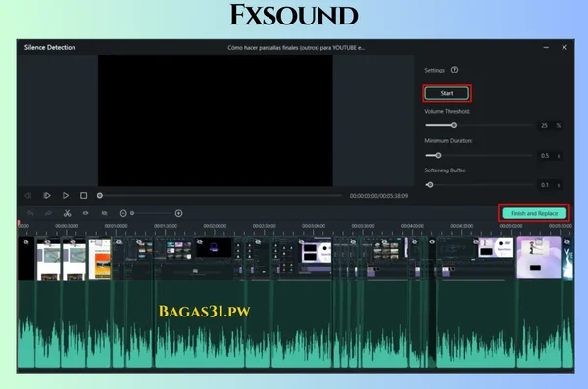This screenshot has width=588, height=389.
Task: Toggle eye on the purple logo clip
Action: click(x=200, y=242)
